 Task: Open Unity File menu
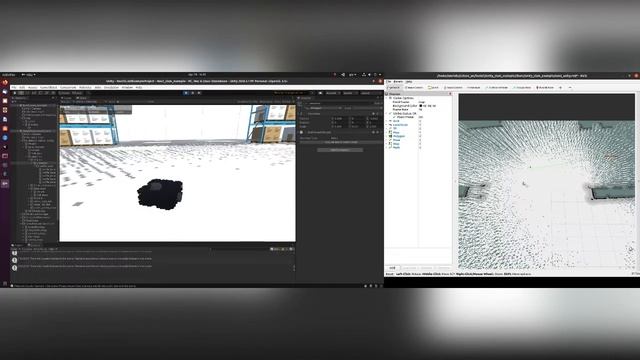point(13,87)
